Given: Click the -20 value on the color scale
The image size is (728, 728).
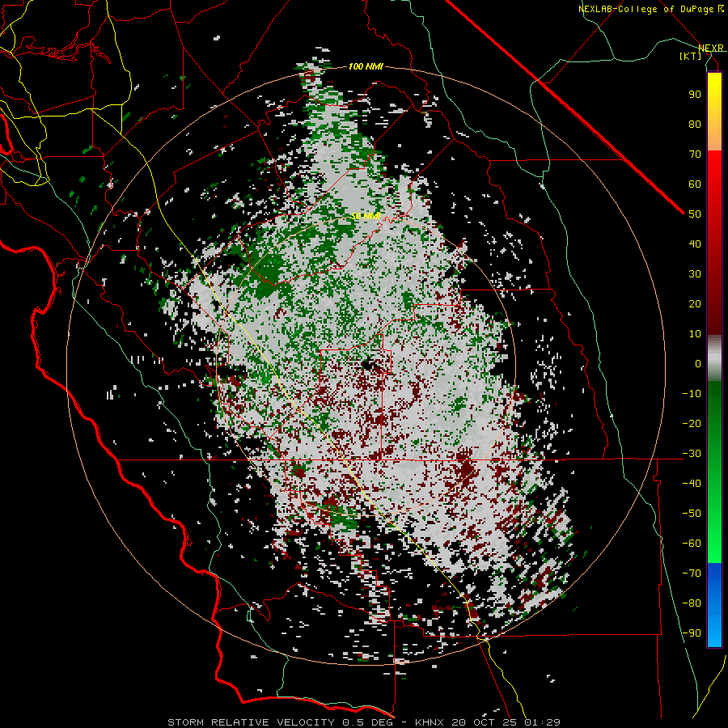Looking at the screenshot, I should click(692, 424).
